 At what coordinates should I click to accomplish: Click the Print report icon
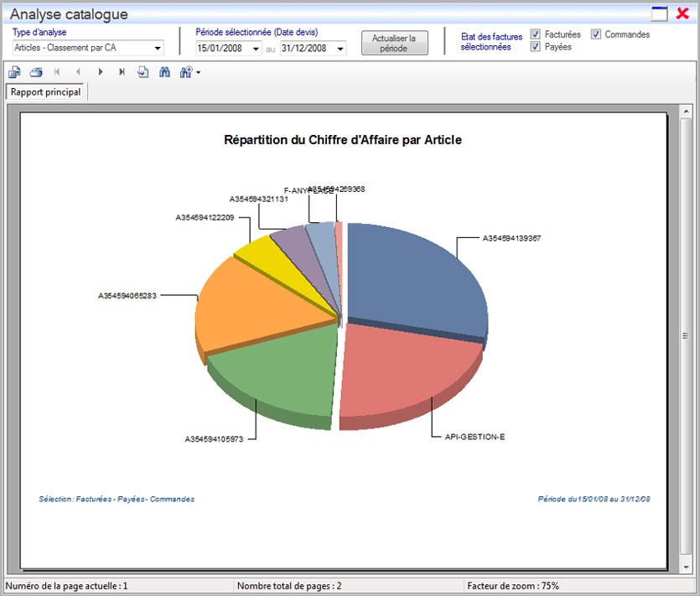(x=36, y=72)
